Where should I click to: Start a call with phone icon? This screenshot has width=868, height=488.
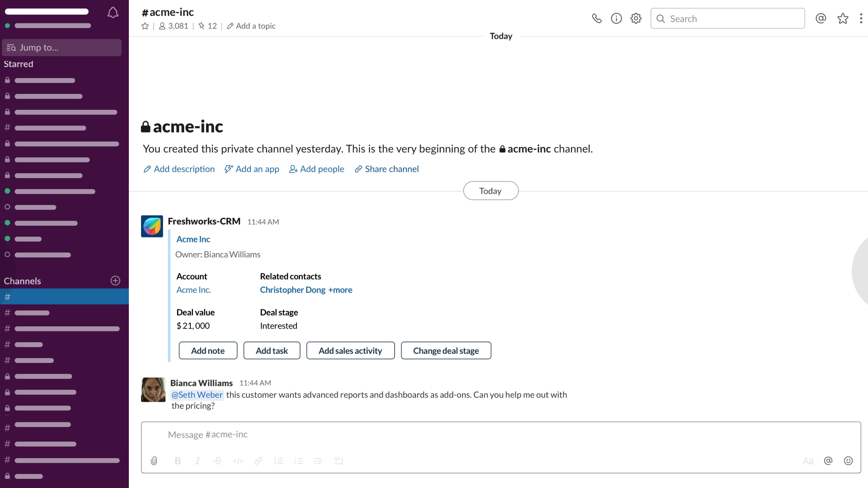coord(597,18)
